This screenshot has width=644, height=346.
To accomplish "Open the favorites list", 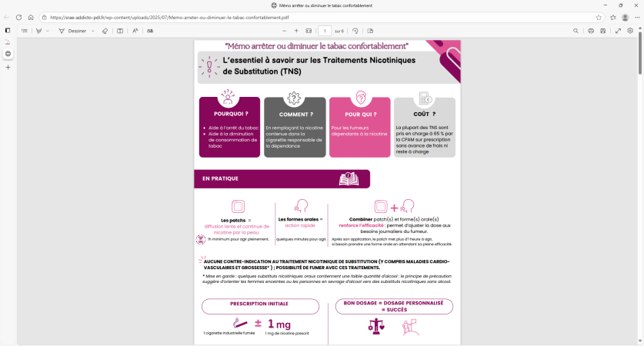I will pyautogui.click(x=613, y=17).
